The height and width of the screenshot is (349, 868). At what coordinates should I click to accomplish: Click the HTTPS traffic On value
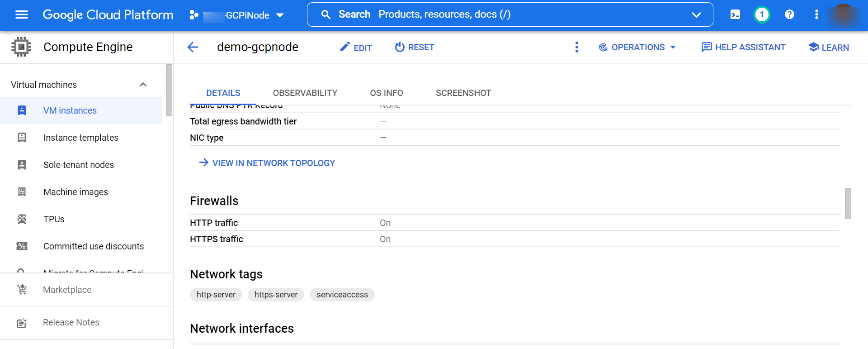[x=385, y=239]
